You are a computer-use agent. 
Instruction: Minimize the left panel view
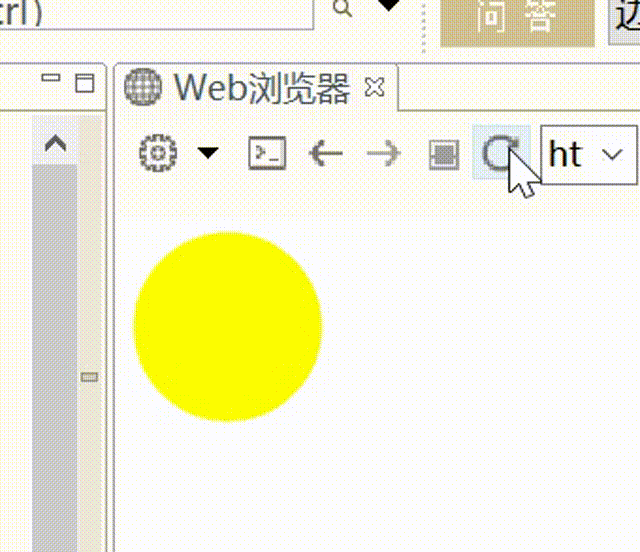point(51,78)
